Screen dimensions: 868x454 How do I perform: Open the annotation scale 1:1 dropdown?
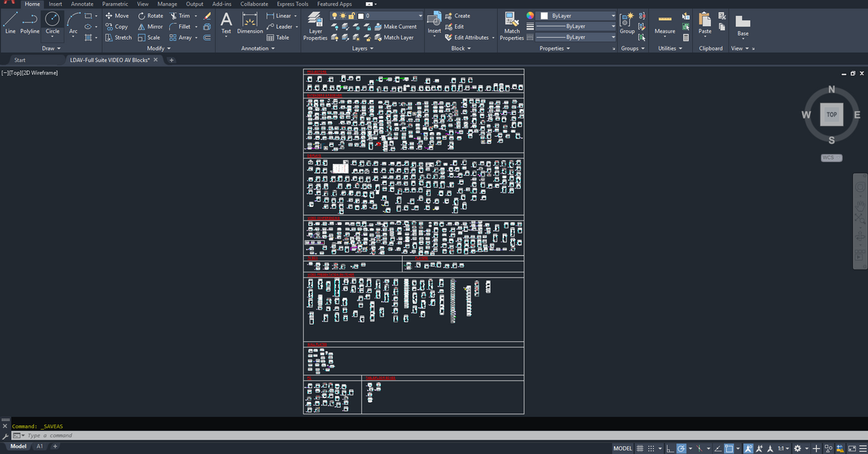pos(783,449)
